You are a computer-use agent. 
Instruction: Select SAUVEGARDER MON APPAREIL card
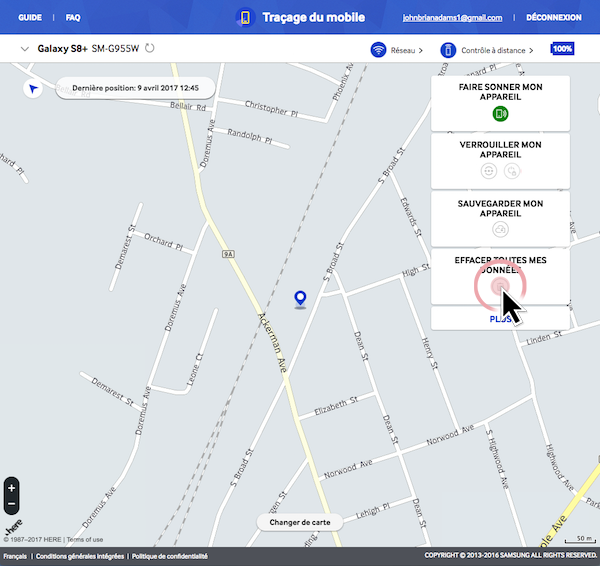(x=500, y=219)
